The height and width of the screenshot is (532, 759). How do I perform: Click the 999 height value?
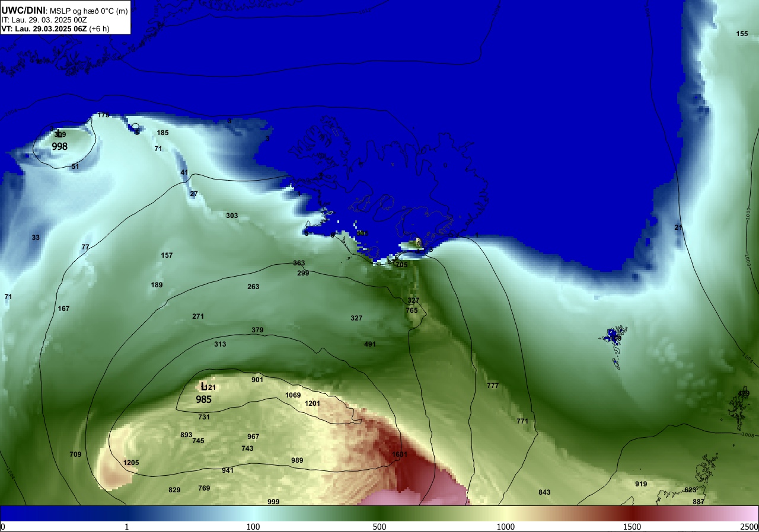[273, 502]
